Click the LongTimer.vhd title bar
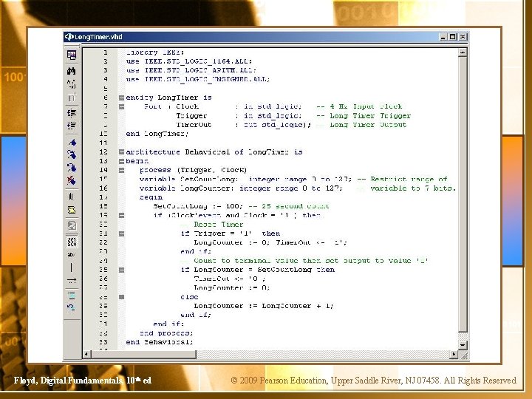This screenshot has width=532, height=399. coord(251,37)
